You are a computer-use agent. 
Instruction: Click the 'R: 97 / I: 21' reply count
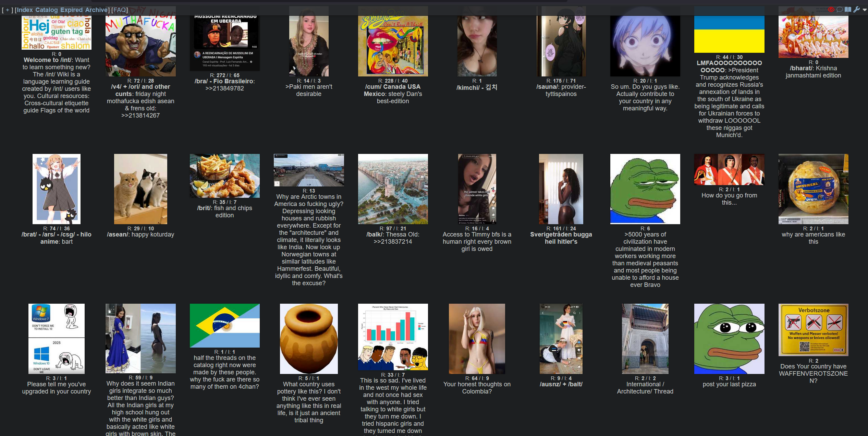pyautogui.click(x=393, y=228)
